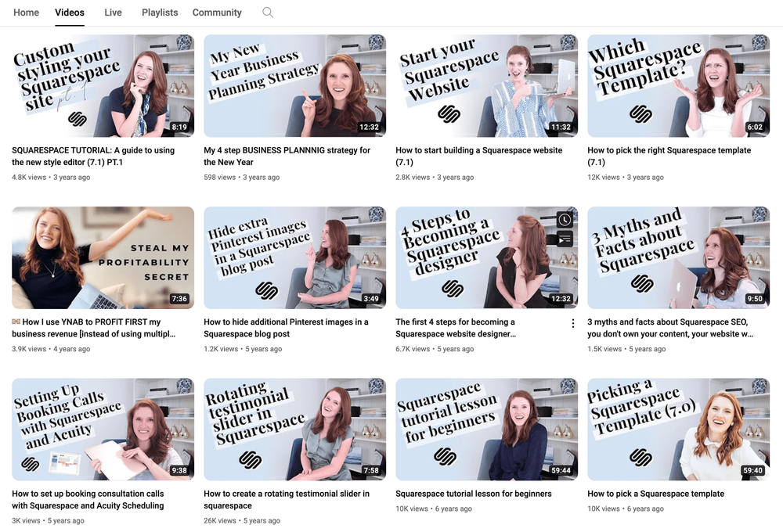The width and height of the screenshot is (783, 532).
Task: Click the '3:49' duration badge
Action: tap(371, 299)
